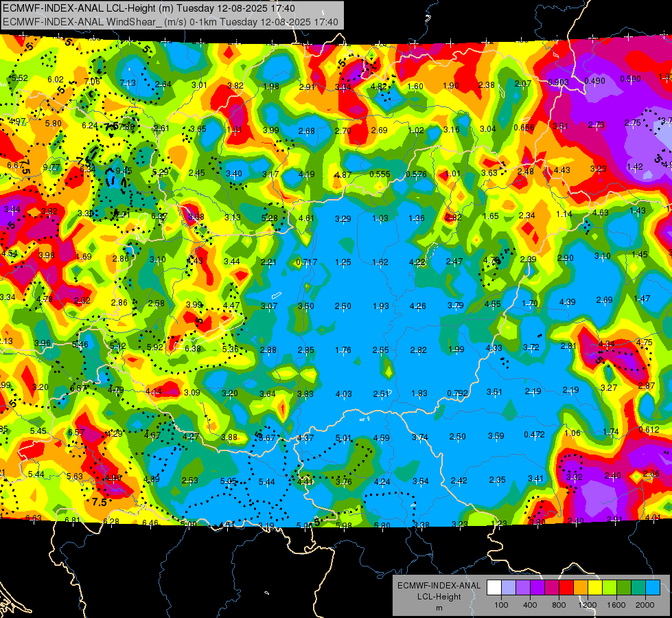672x618 pixels.
Task: Click the wind shear value 9.77
Action: 51,168
